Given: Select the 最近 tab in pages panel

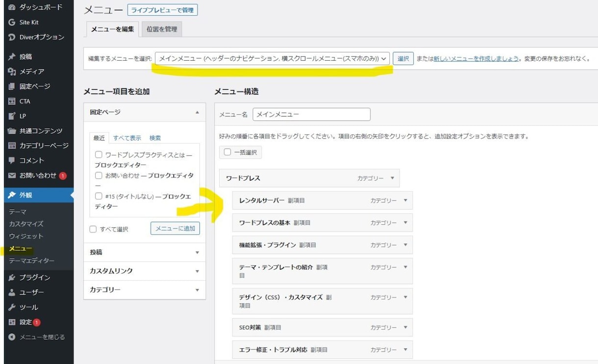Looking at the screenshot, I should [x=100, y=138].
